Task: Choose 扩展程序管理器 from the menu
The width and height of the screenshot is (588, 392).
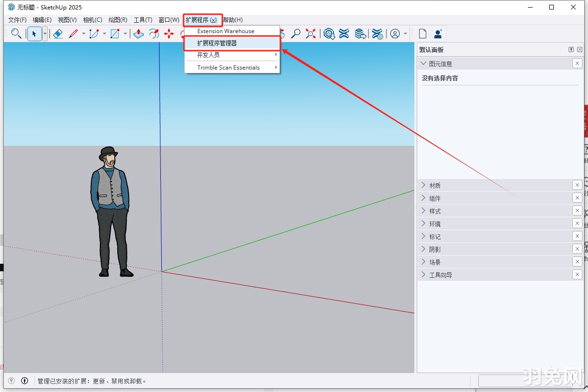Action: click(x=217, y=43)
